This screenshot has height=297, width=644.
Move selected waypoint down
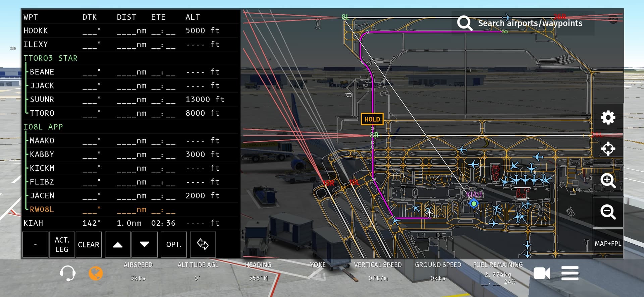click(x=145, y=245)
